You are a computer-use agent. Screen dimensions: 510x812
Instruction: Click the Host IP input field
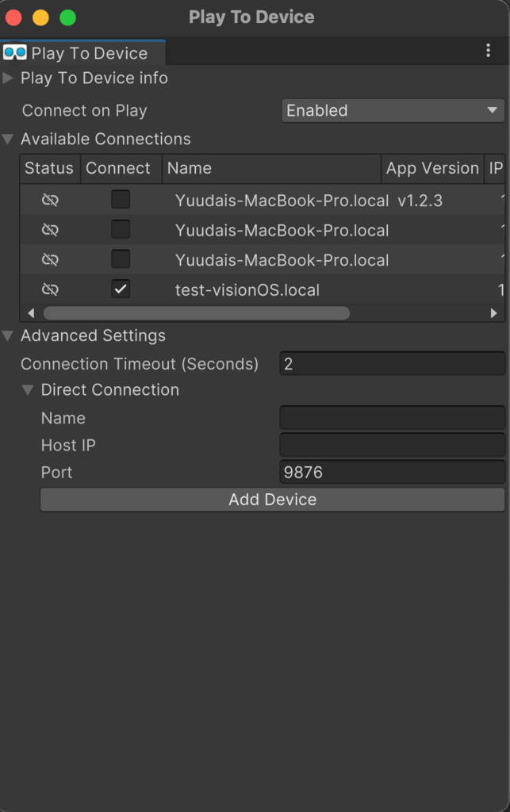coord(393,445)
